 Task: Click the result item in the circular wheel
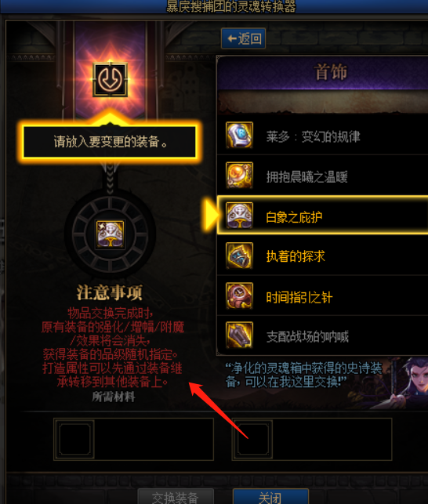(110, 234)
